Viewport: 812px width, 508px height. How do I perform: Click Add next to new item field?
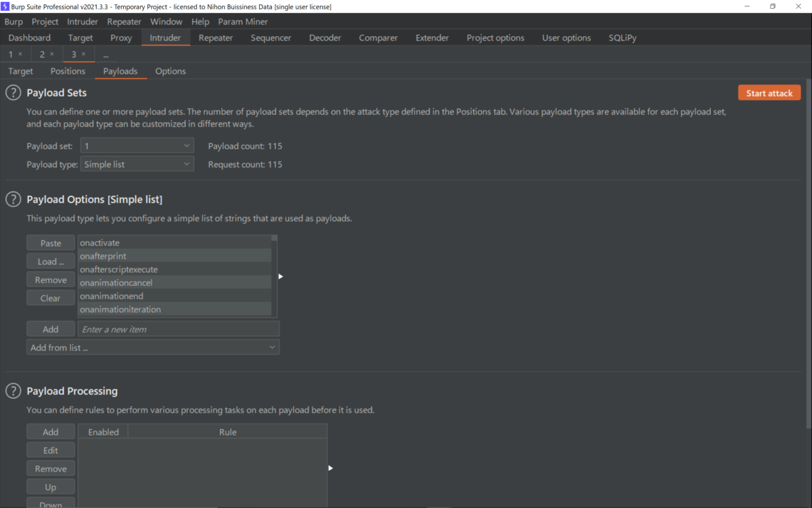(51, 329)
